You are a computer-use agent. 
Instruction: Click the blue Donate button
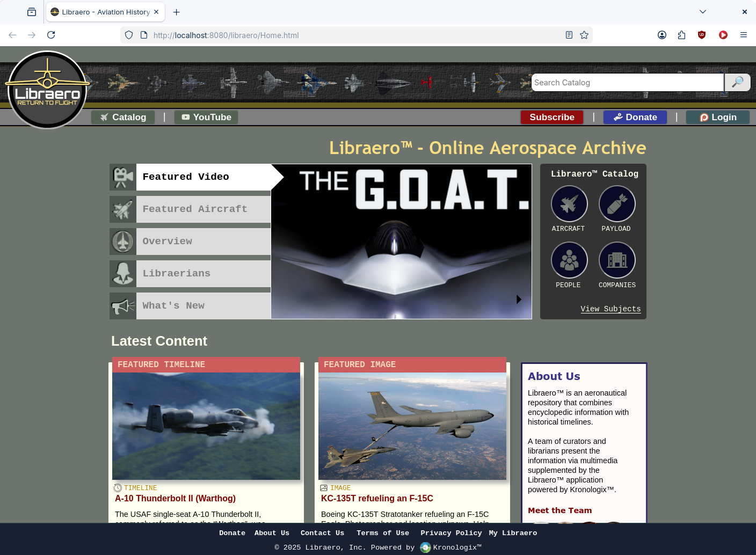coord(635,117)
